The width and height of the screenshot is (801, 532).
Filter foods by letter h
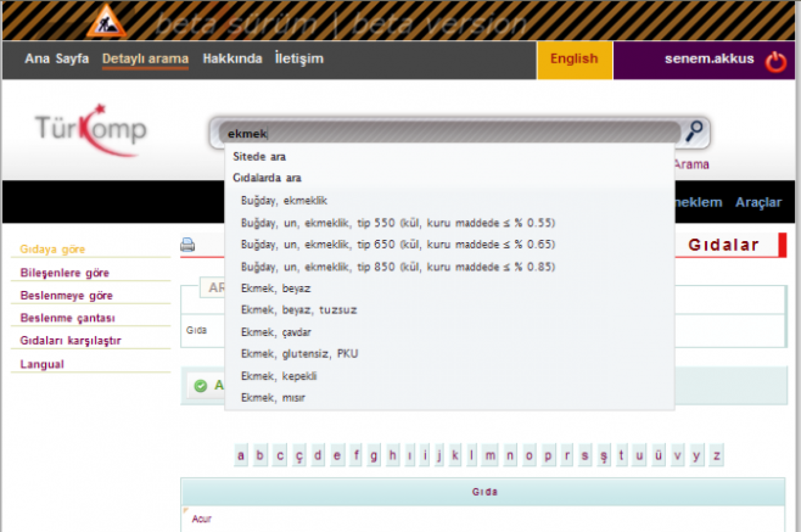pos(392,456)
